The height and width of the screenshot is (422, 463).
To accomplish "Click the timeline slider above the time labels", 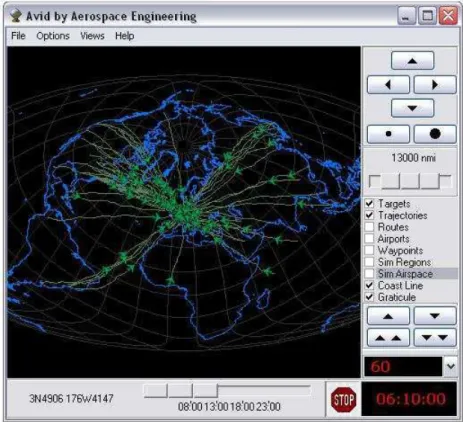I will 227,391.
